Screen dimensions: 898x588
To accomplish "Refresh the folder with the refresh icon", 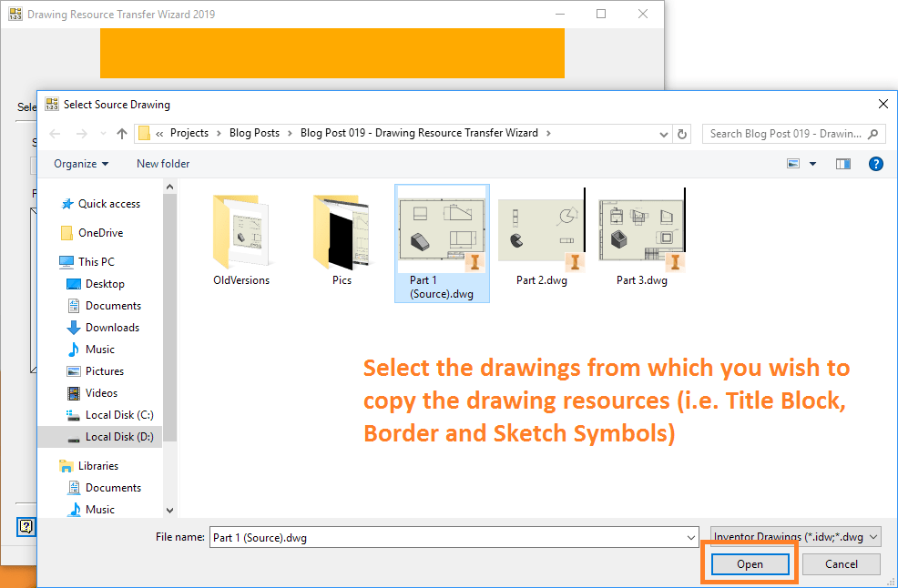I will click(681, 134).
